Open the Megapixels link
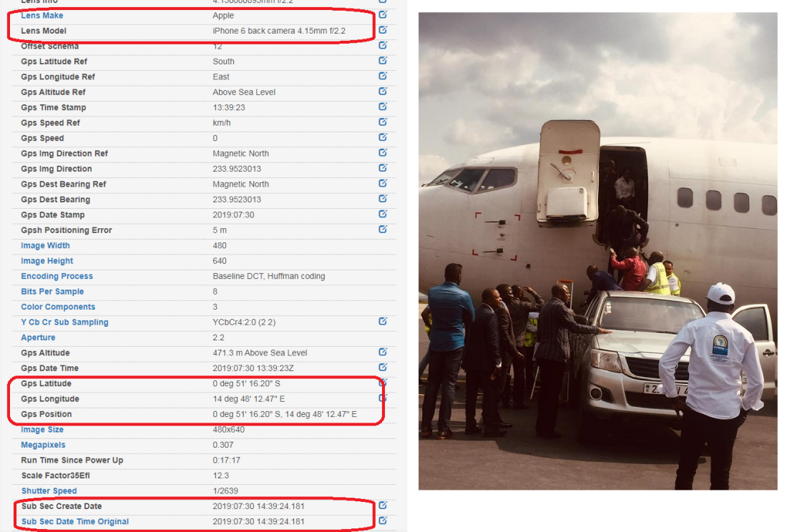This screenshot has width=787, height=532. [x=43, y=445]
